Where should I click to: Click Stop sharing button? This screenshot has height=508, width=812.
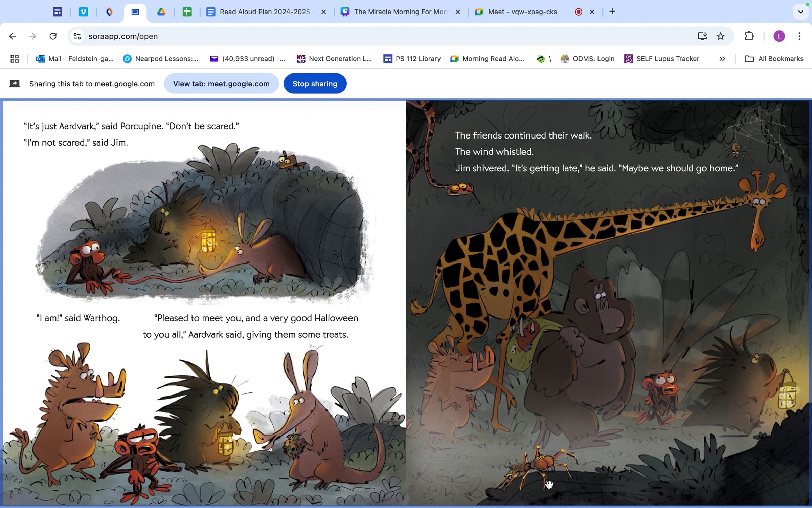315,84
